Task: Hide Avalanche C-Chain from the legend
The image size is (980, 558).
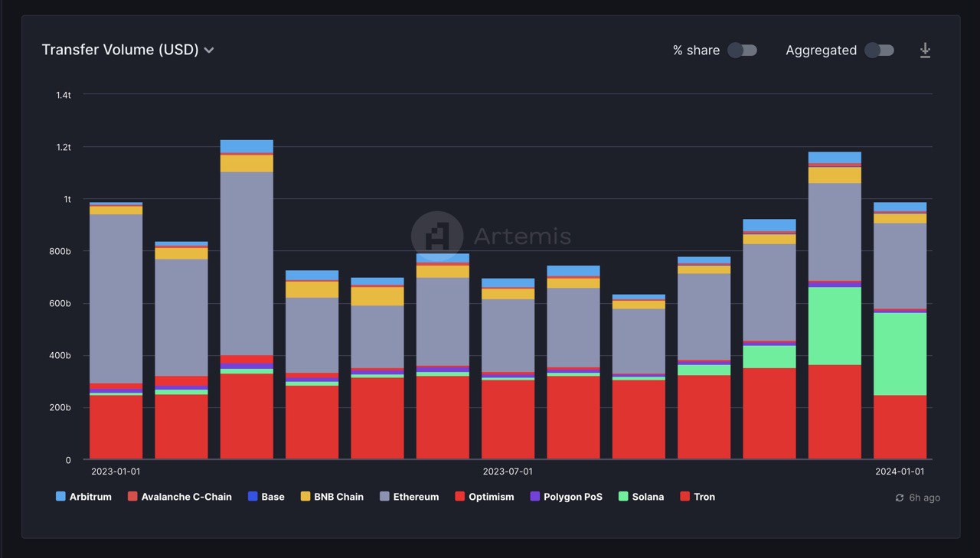Action: pyautogui.click(x=186, y=497)
